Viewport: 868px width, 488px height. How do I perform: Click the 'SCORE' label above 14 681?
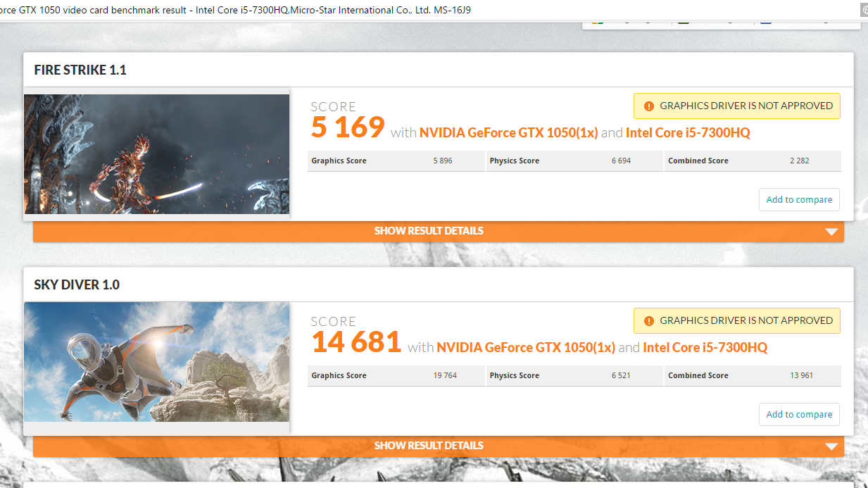click(334, 322)
